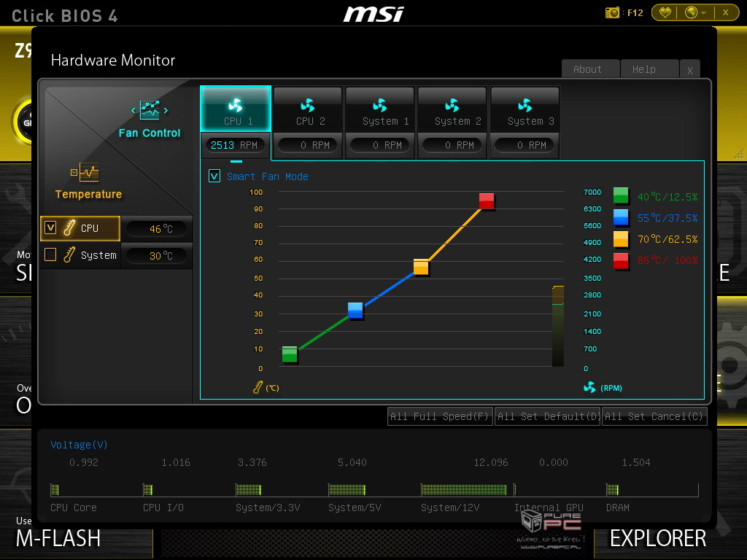Click the 1.016 CPU I/O voltage value
Image resolution: width=747 pixels, height=560 pixels.
[x=176, y=462]
